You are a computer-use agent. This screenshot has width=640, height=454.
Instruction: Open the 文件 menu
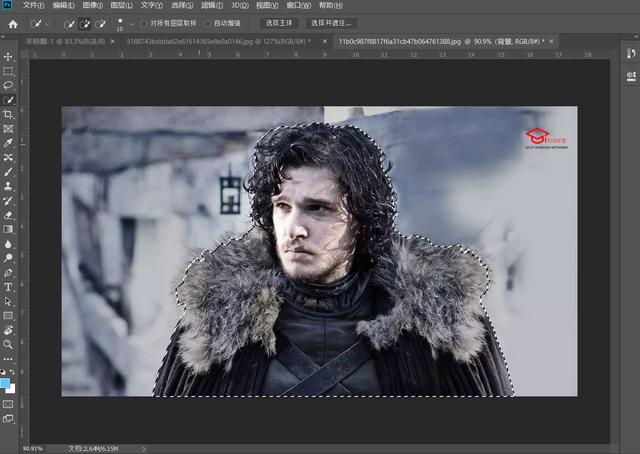coord(33,5)
